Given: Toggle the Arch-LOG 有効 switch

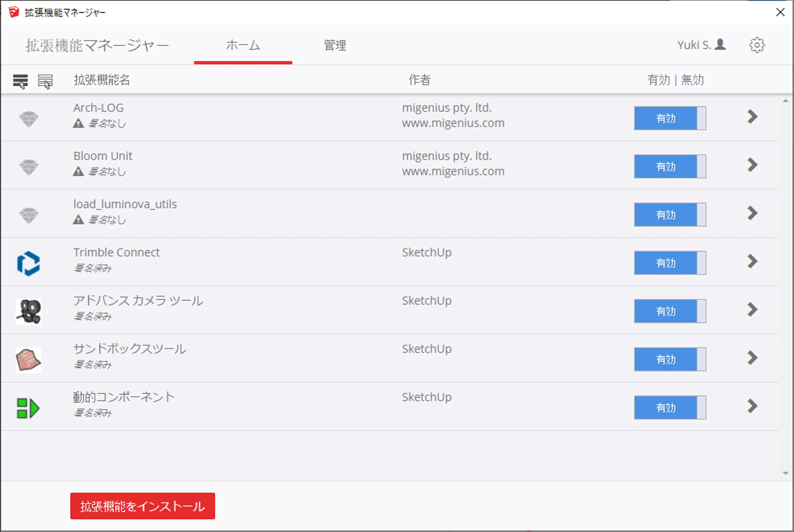Looking at the screenshot, I should click(670, 118).
